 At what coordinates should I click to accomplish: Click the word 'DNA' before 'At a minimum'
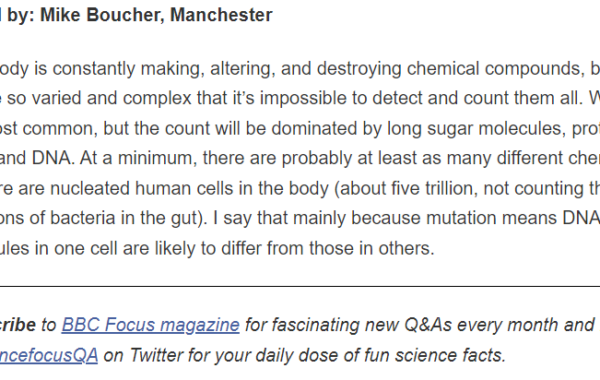(x=51, y=158)
